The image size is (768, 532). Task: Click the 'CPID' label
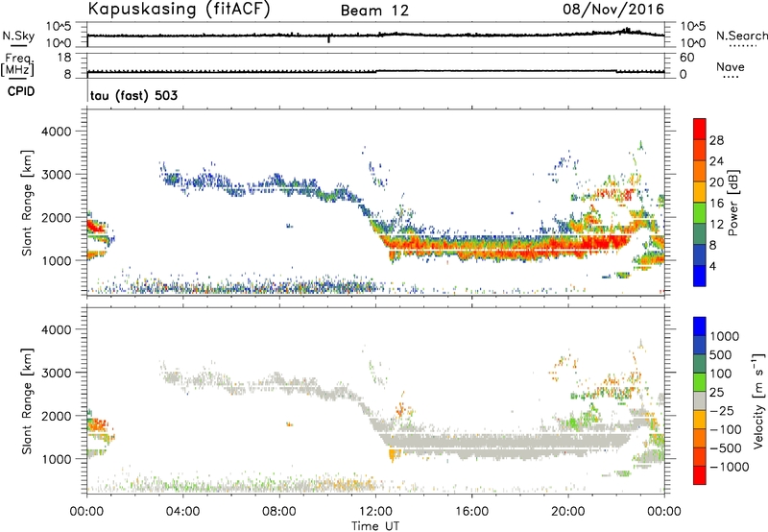click(x=21, y=91)
